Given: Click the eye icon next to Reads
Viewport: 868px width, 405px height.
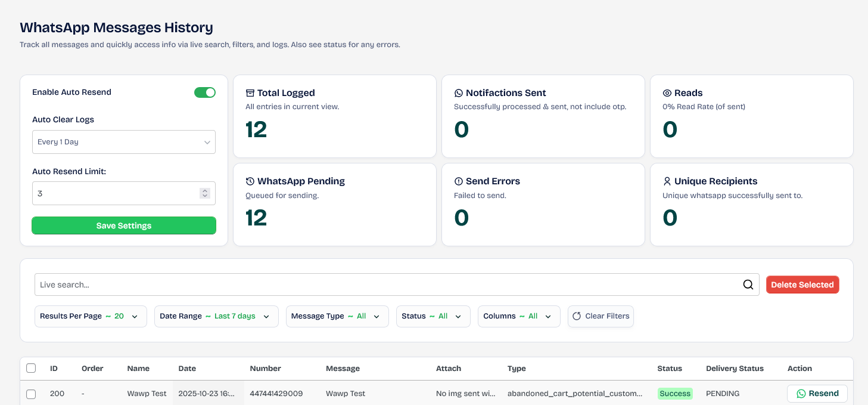Looking at the screenshot, I should (x=667, y=93).
